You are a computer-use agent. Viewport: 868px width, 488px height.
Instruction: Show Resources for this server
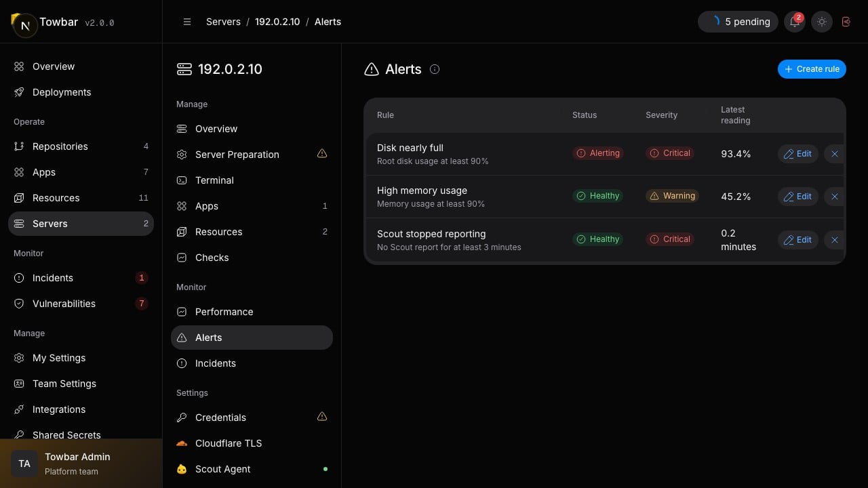point(252,232)
